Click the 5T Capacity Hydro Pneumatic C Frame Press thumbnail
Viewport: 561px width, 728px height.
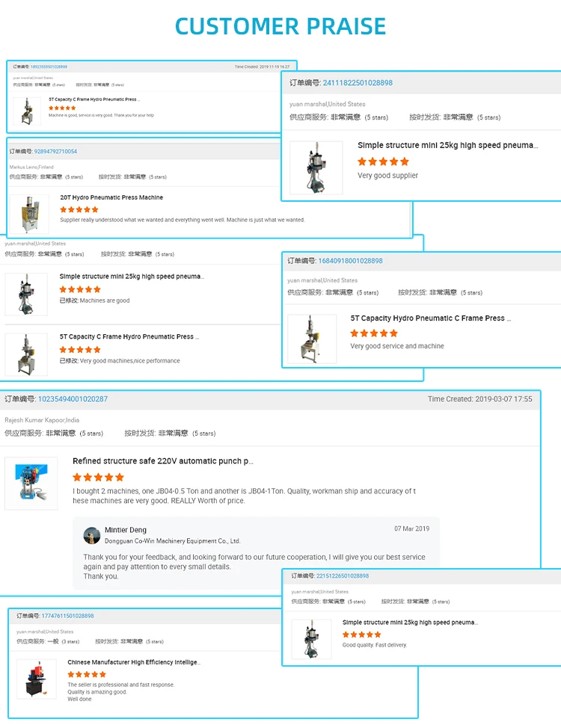coord(312,339)
